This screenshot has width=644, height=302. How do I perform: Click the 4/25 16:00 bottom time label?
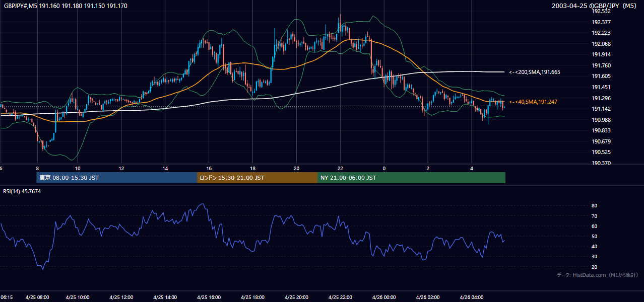(x=209, y=297)
